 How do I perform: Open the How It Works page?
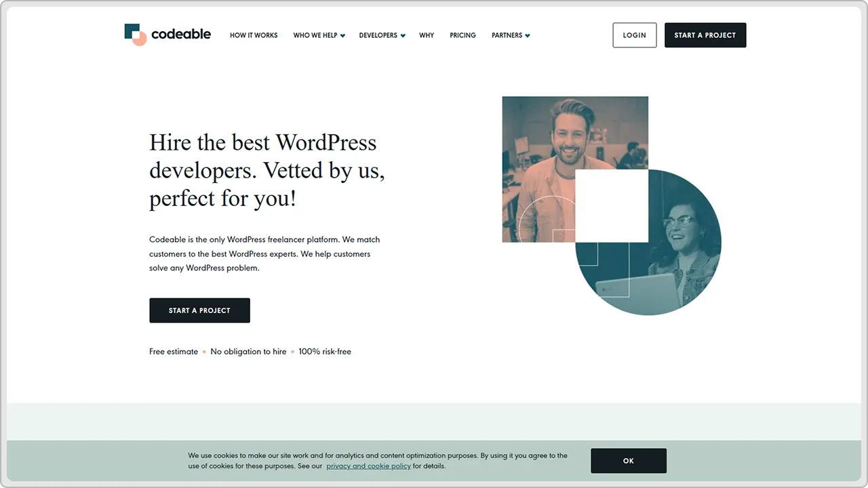[x=254, y=35]
